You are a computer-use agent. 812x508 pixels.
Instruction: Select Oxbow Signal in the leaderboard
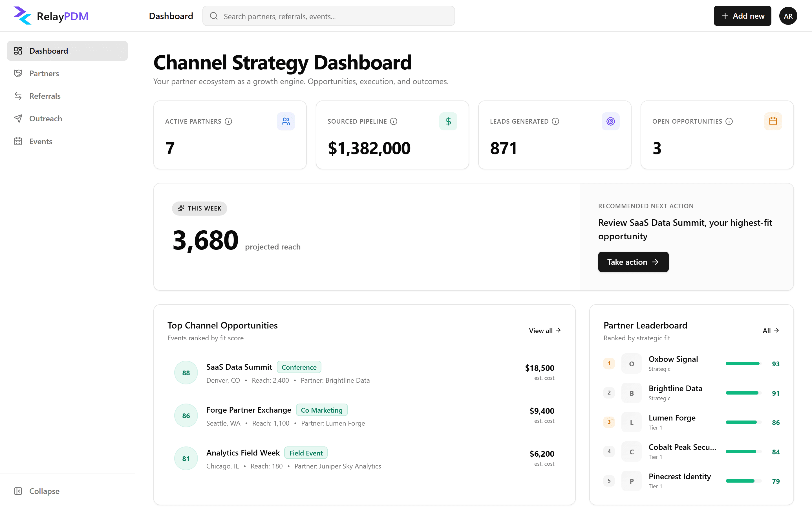pos(691,364)
